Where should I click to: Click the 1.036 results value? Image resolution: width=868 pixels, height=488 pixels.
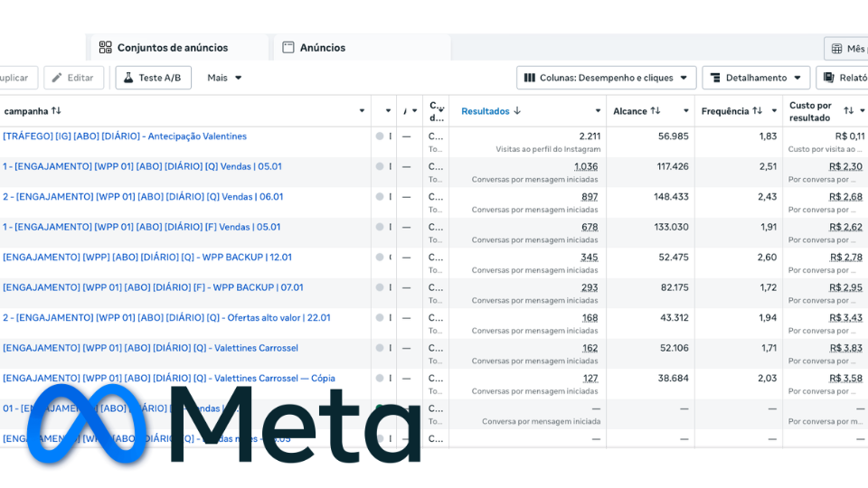click(x=585, y=166)
